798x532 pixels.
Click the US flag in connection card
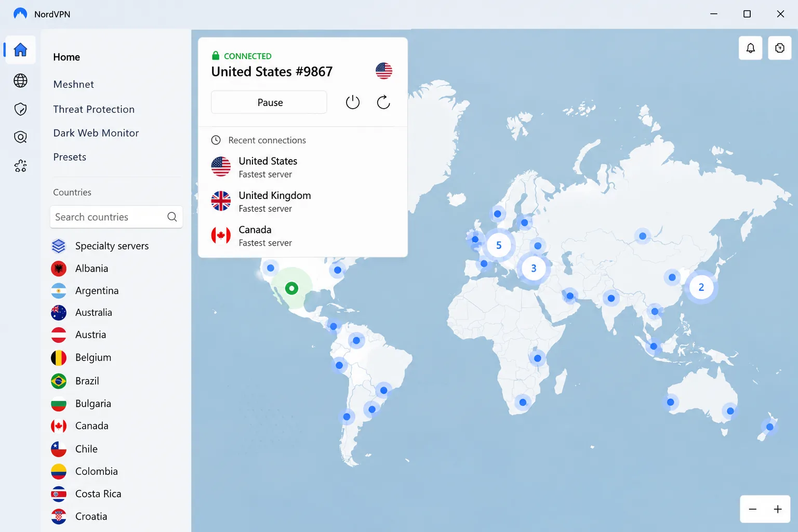click(x=384, y=71)
